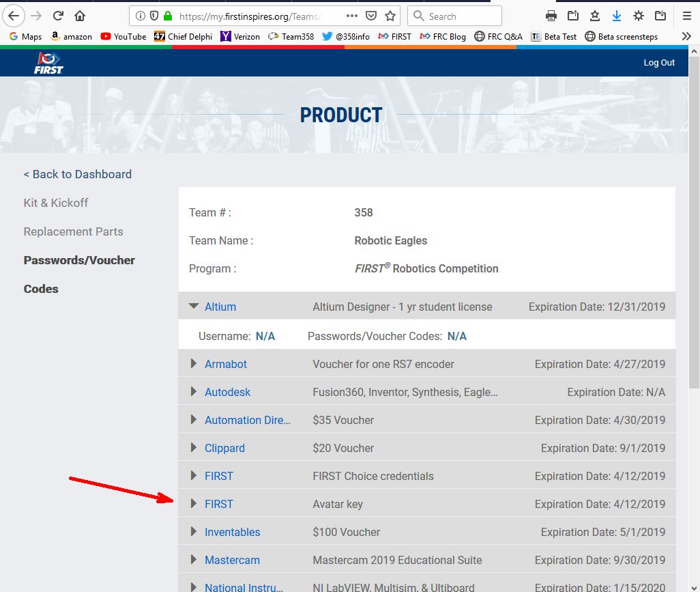Image resolution: width=700 pixels, height=592 pixels.
Task: Click 'Expiration Date: 12/31/2019' text
Action: click(597, 307)
